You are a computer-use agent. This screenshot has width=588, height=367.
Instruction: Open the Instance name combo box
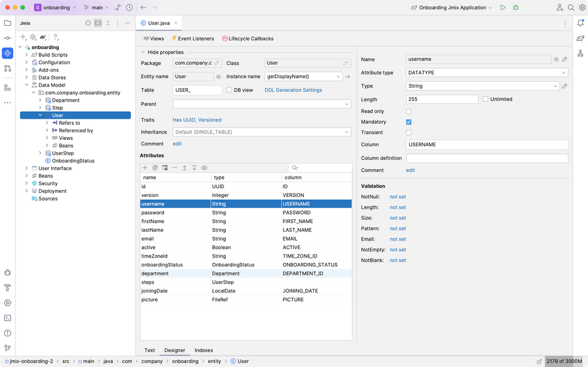303,76
